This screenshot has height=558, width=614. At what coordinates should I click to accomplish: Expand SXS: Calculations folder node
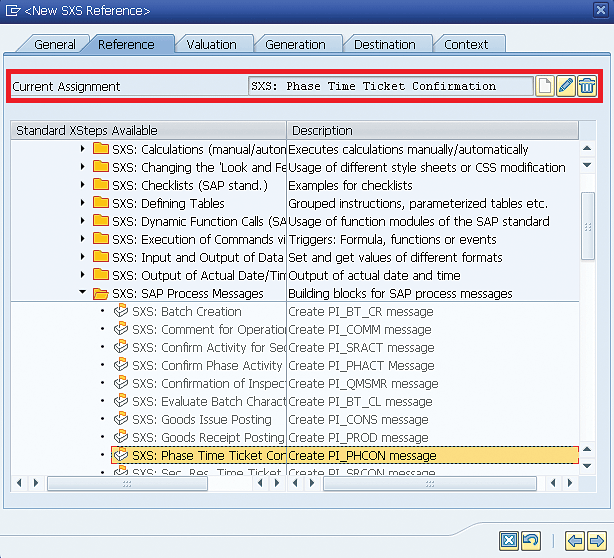pos(82,150)
